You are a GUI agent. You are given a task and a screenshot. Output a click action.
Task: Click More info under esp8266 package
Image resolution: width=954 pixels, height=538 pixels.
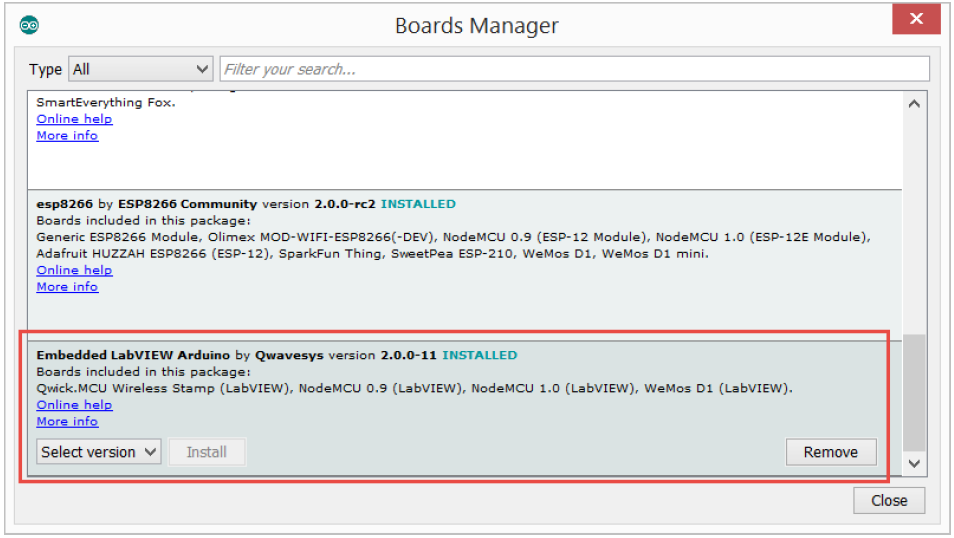(67, 287)
